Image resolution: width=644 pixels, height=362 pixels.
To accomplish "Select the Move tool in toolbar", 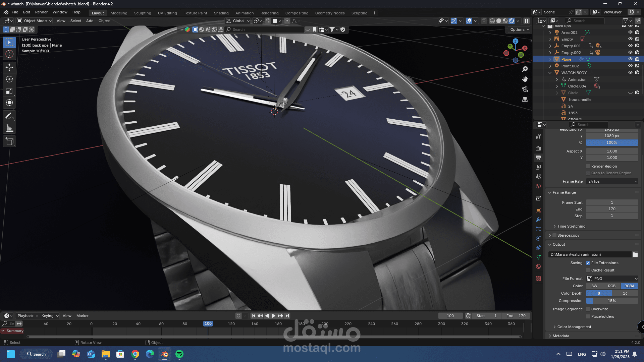I will [x=9, y=67].
